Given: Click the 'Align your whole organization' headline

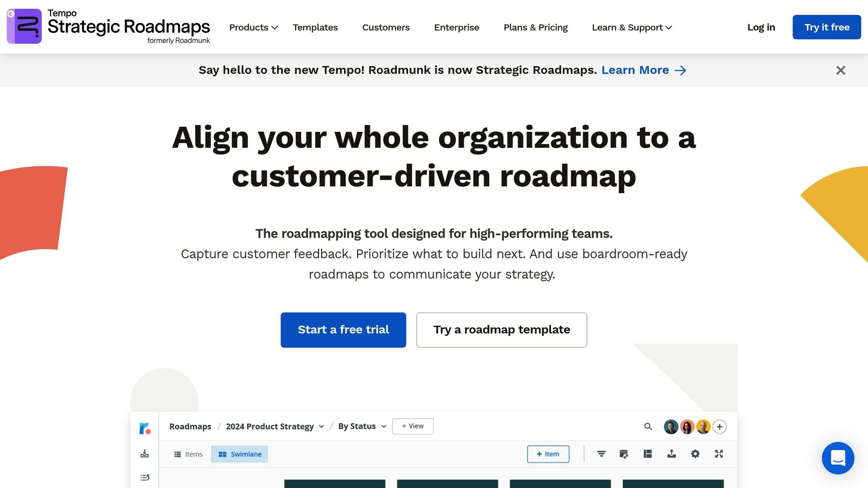Looking at the screenshot, I should 434,156.
